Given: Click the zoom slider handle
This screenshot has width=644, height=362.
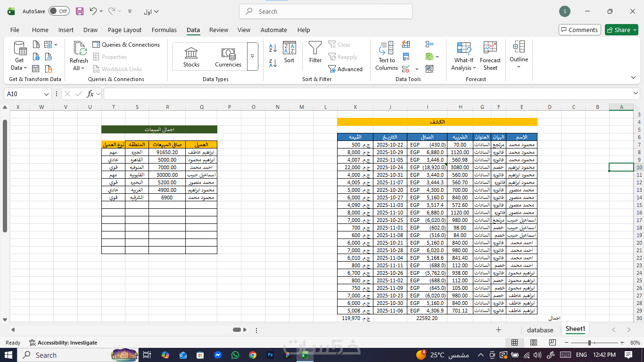Looking at the screenshot, I should click(x=589, y=343).
